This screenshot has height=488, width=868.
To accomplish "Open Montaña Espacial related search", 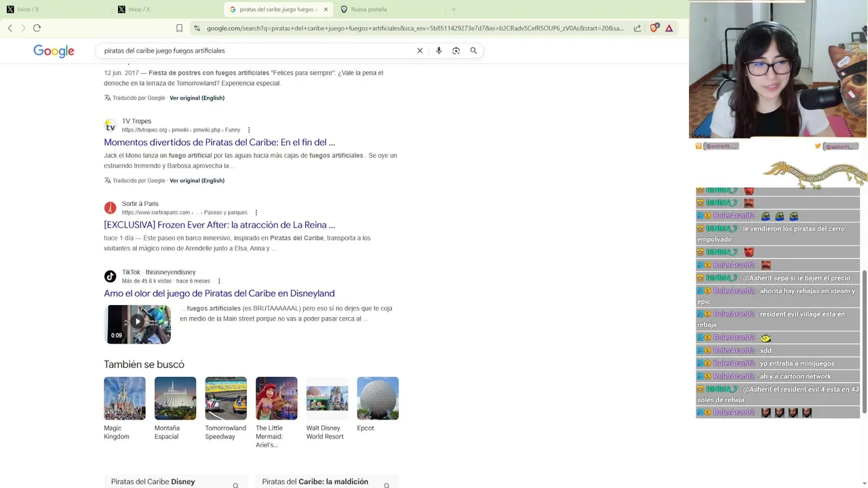I will pos(175,408).
